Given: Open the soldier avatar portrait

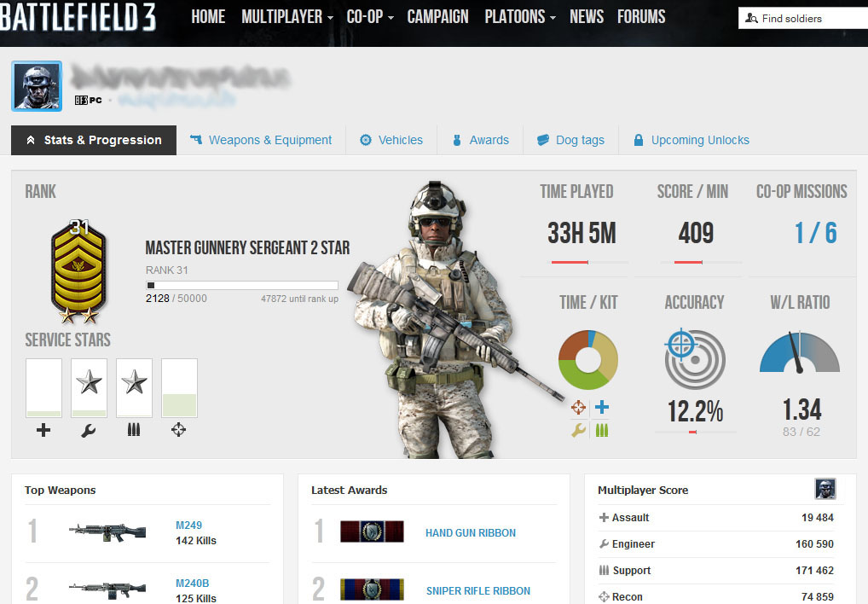Looking at the screenshot, I should (37, 86).
